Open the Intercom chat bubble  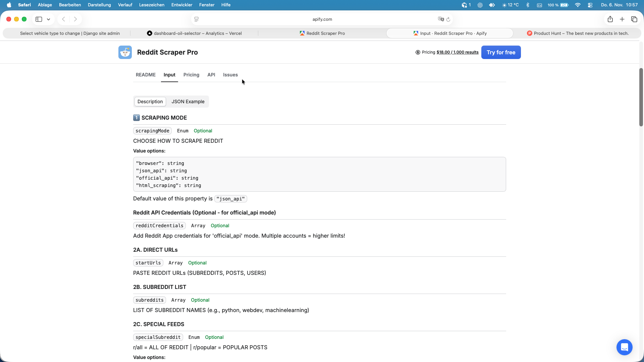pyautogui.click(x=624, y=347)
